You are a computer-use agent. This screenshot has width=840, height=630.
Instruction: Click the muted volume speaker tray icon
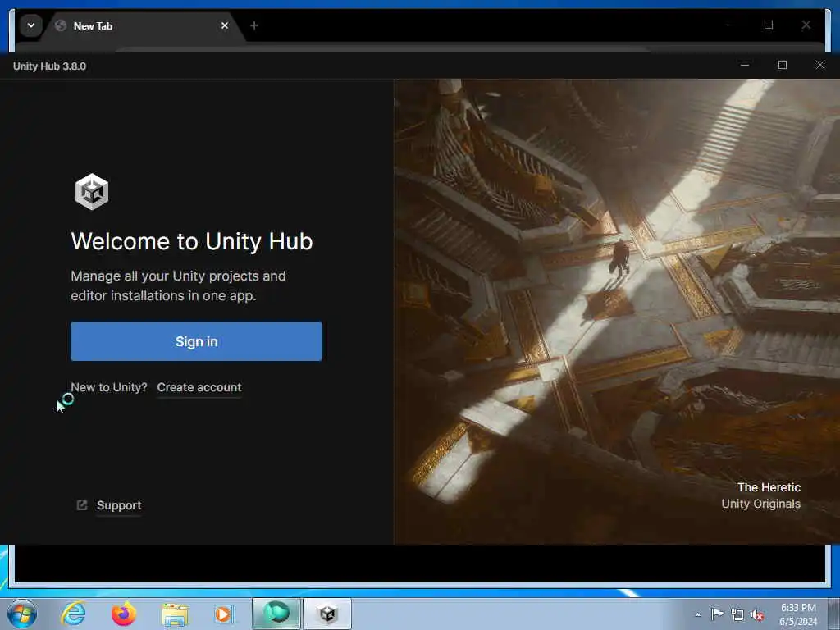point(757,615)
